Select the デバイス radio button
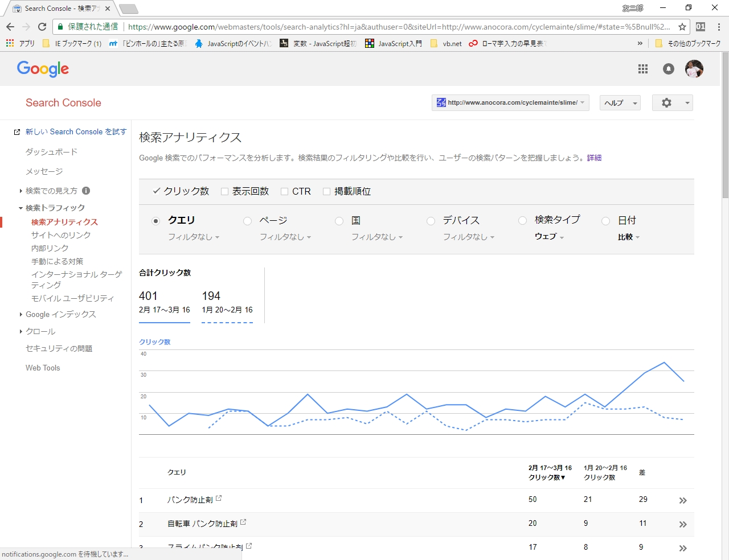This screenshot has width=729, height=560. pyautogui.click(x=431, y=221)
